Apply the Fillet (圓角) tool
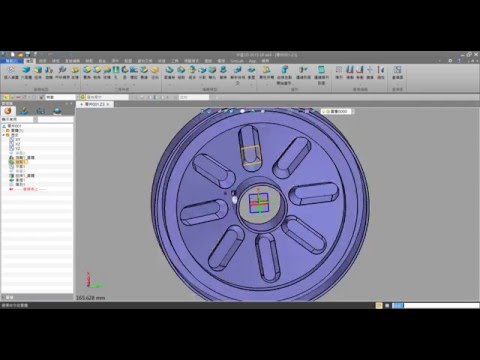The width and height of the screenshot is (480, 360). [x=87, y=72]
